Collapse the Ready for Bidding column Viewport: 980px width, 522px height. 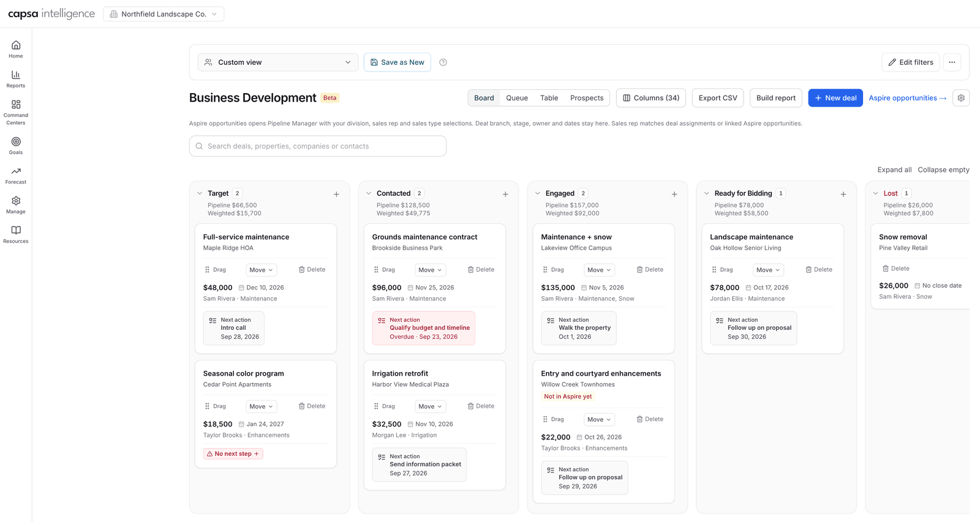coord(707,193)
